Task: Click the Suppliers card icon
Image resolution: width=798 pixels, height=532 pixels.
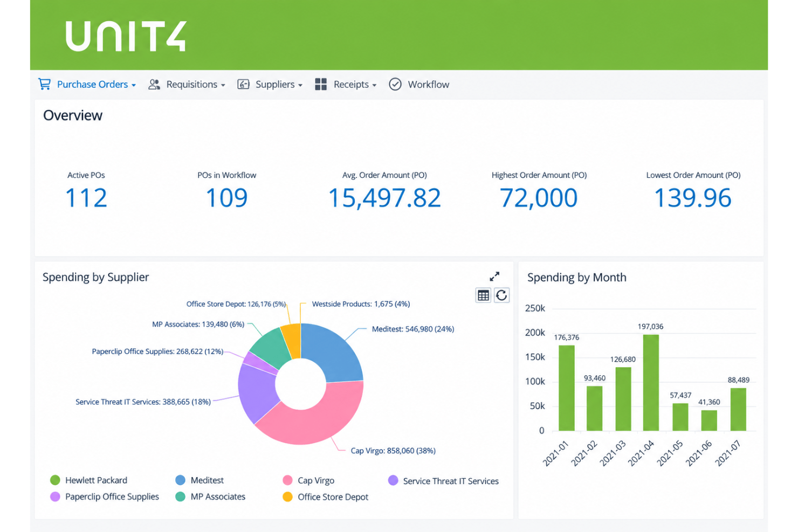Action: (x=243, y=84)
